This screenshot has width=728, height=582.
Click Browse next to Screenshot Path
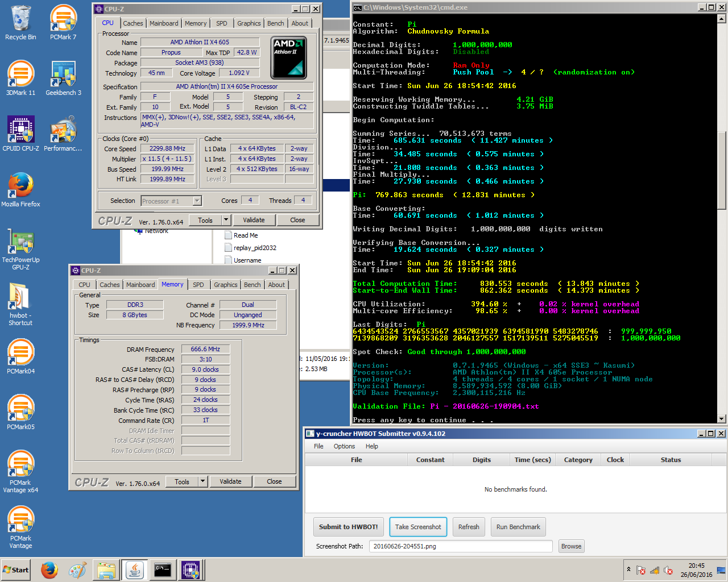(571, 546)
